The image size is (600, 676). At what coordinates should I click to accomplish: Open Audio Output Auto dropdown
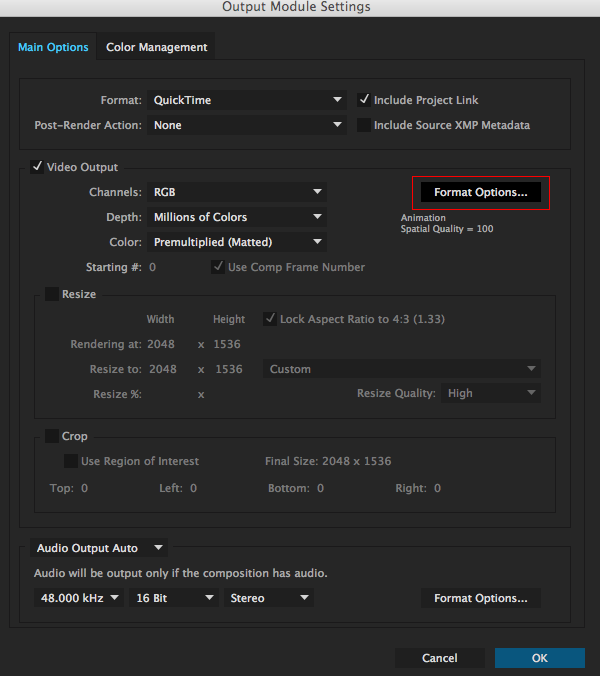coord(99,548)
